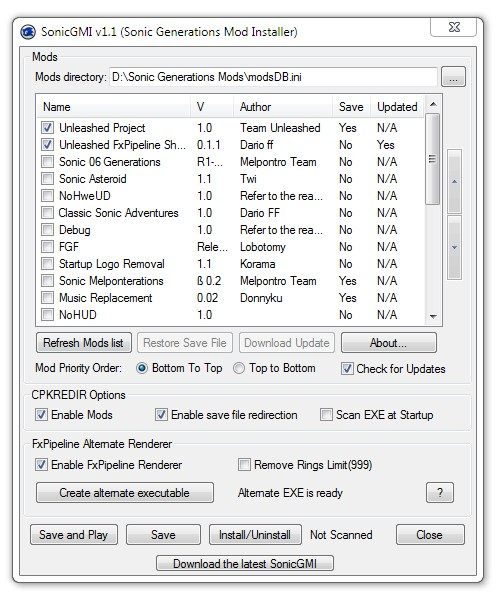Screen dimensions: 500x600
Task: Click the SonicGMI title bar app icon
Action: point(28,32)
